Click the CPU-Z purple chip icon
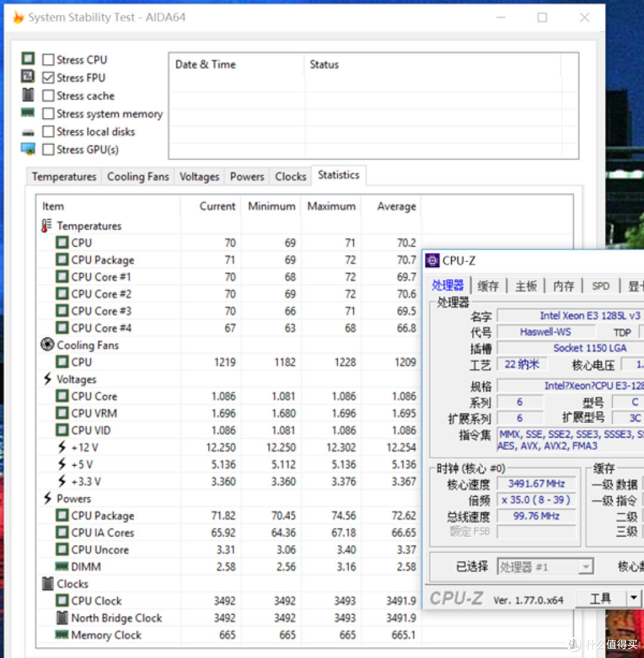The image size is (644, 658). [432, 261]
